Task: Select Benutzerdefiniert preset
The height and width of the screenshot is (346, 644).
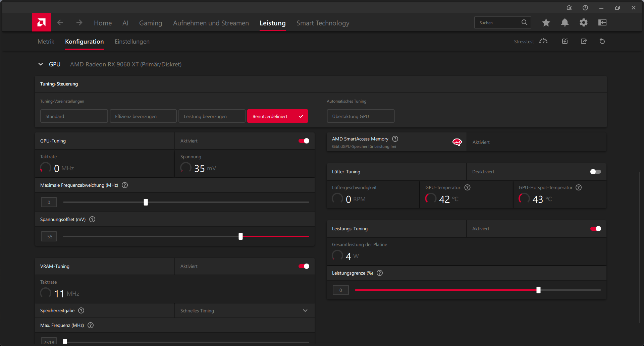Action: 278,116
